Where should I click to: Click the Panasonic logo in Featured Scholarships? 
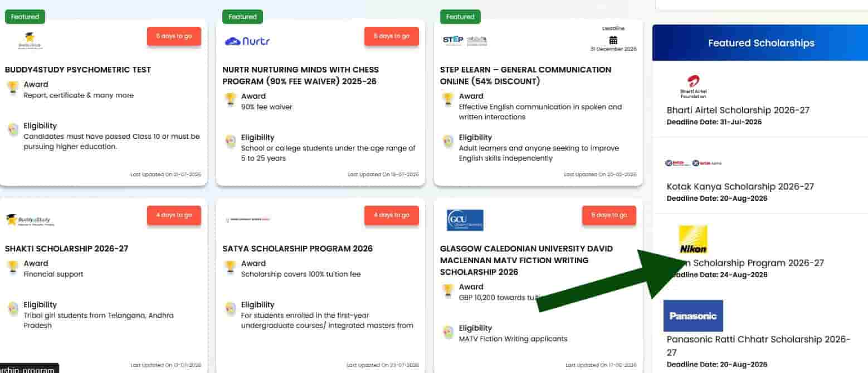(x=693, y=316)
